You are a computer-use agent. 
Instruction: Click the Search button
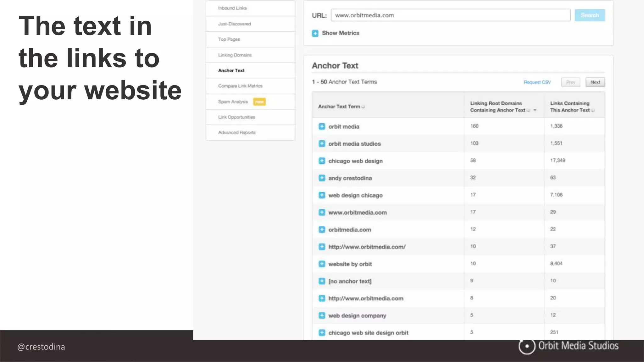[x=590, y=15]
